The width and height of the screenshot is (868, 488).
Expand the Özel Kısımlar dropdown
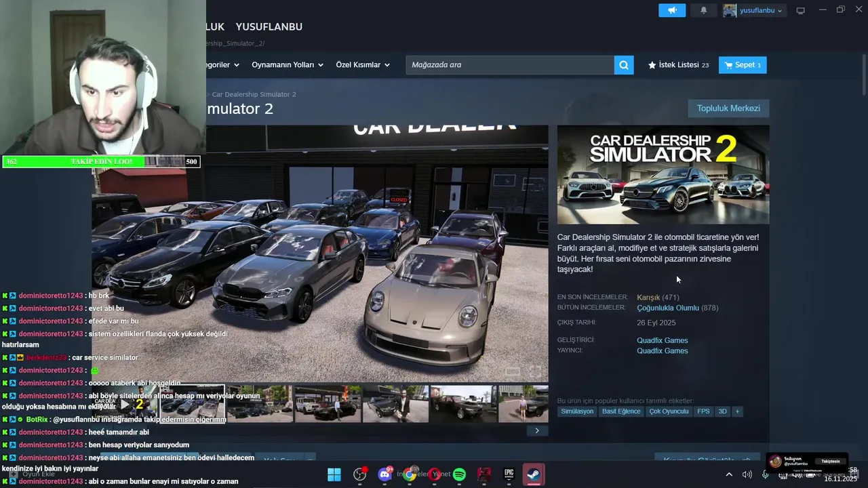(363, 65)
